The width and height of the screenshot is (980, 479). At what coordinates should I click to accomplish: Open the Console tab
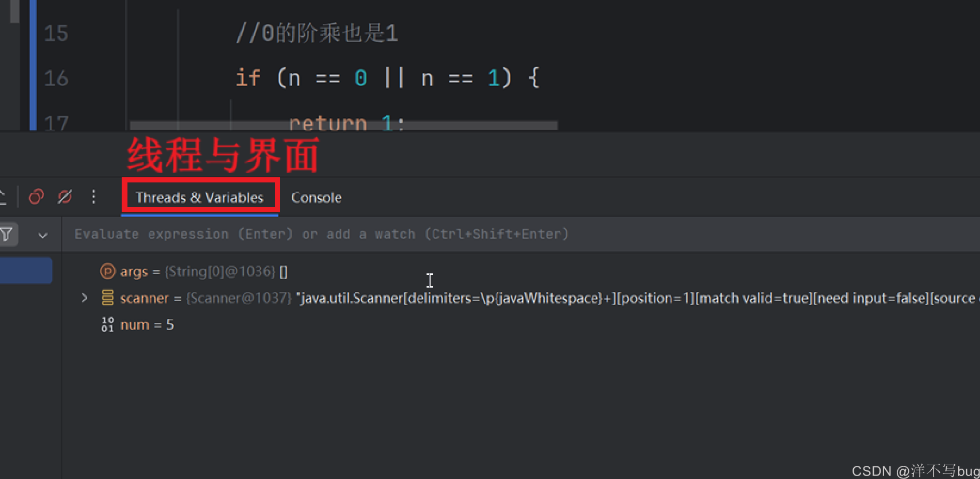[316, 197]
